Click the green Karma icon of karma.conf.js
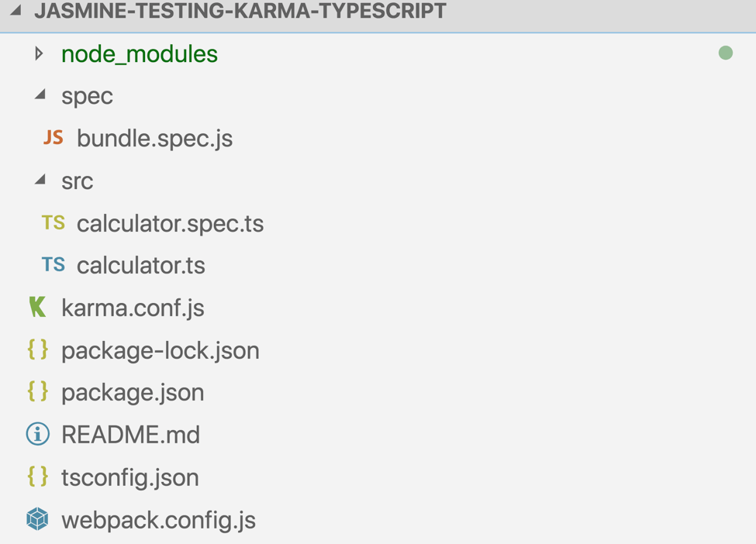Screen dimensions: 756x544 point(38,308)
